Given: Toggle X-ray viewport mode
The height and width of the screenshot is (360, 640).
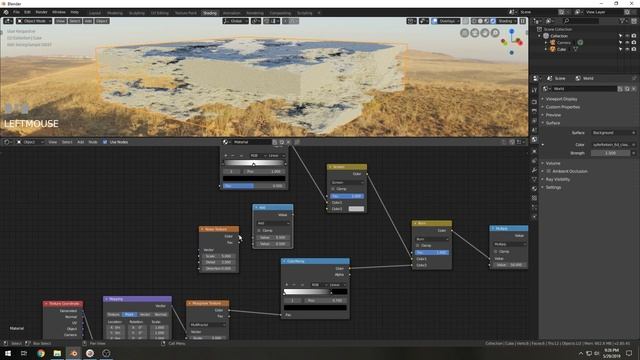Looking at the screenshot, I should pyautogui.click(x=465, y=21).
